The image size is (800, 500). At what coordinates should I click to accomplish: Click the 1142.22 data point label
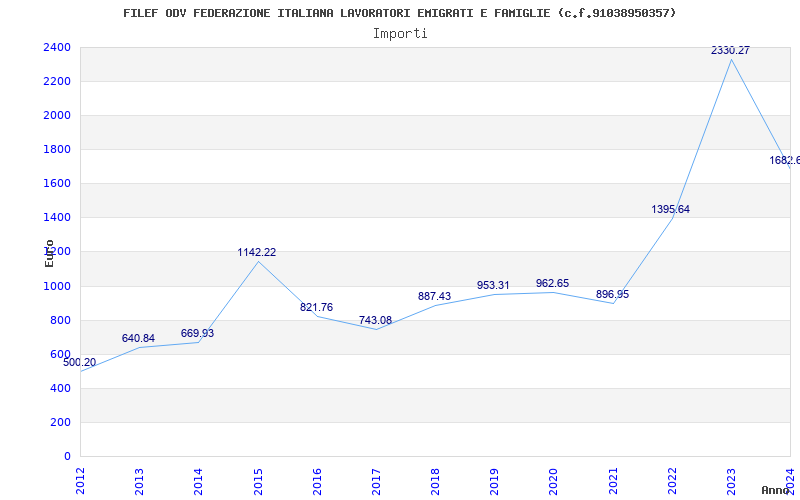pyautogui.click(x=257, y=253)
